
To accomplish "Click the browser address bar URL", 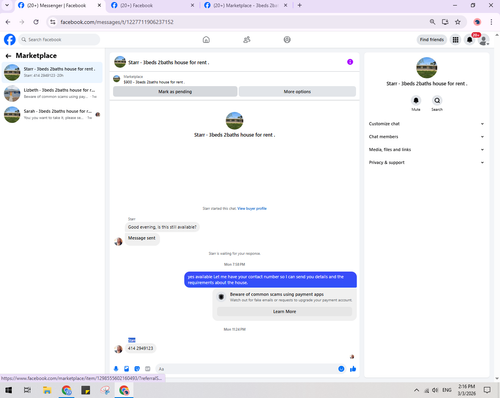I will 117,22.
